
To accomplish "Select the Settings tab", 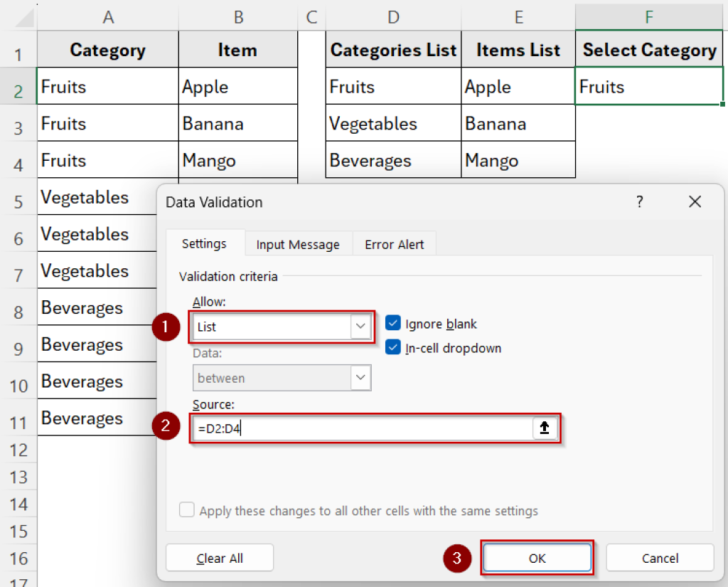I will 205,243.
